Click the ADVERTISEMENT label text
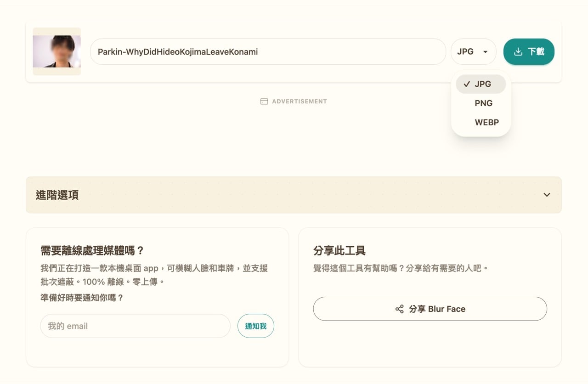 (x=300, y=102)
